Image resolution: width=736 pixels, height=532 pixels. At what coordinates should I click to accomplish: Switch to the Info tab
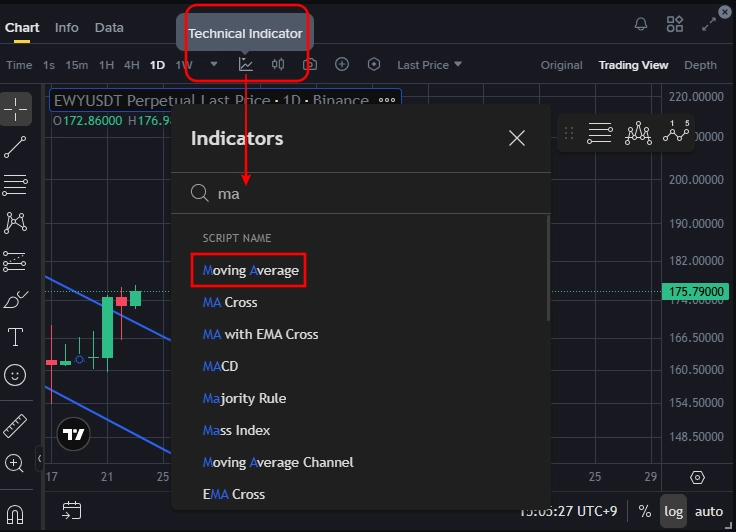click(67, 28)
